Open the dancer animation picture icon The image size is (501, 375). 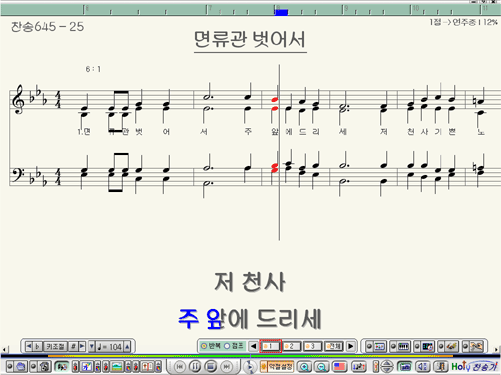[86, 366]
